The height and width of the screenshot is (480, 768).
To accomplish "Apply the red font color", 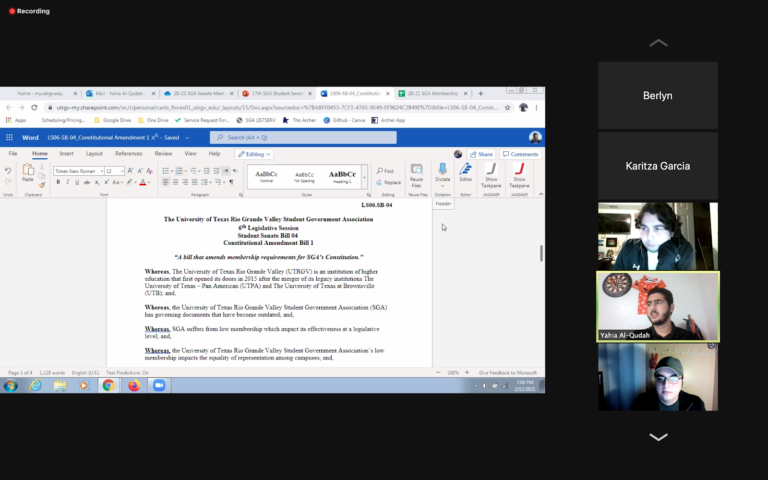I will (143, 182).
